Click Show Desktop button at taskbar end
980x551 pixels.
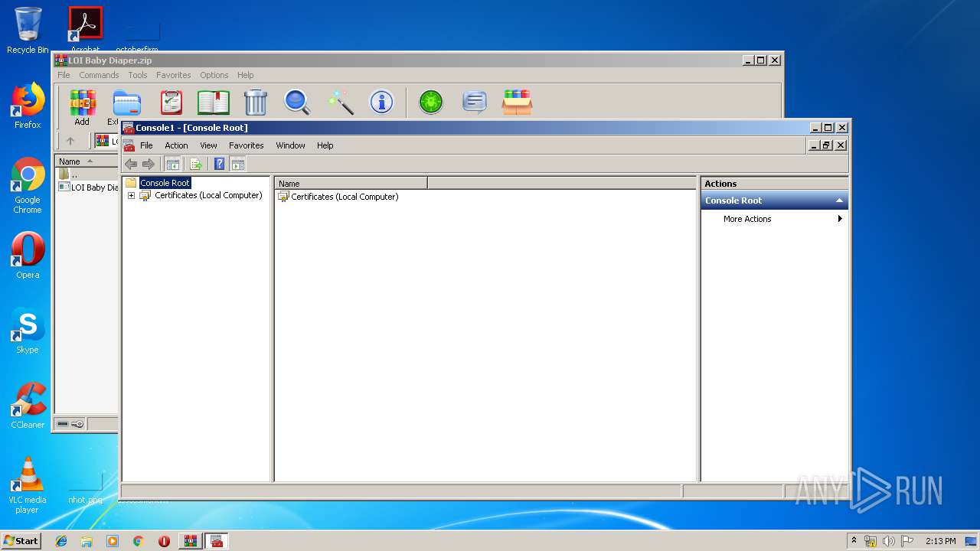(972, 541)
